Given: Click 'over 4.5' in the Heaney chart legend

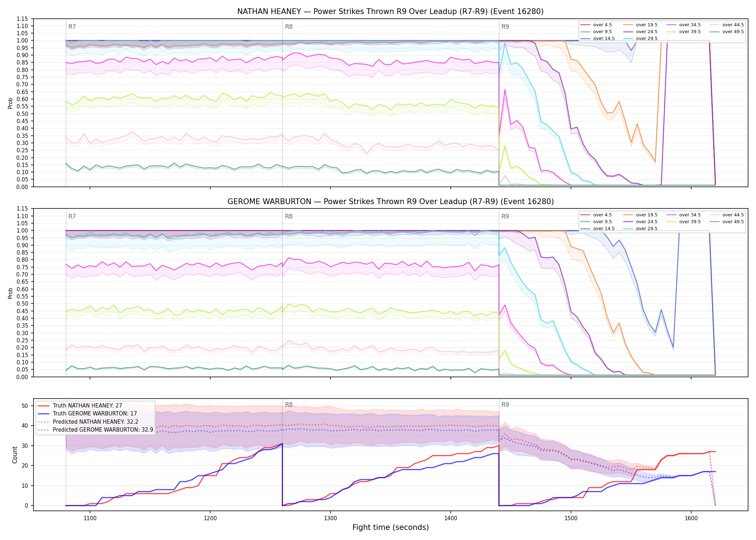Looking at the screenshot, I should pyautogui.click(x=602, y=25).
